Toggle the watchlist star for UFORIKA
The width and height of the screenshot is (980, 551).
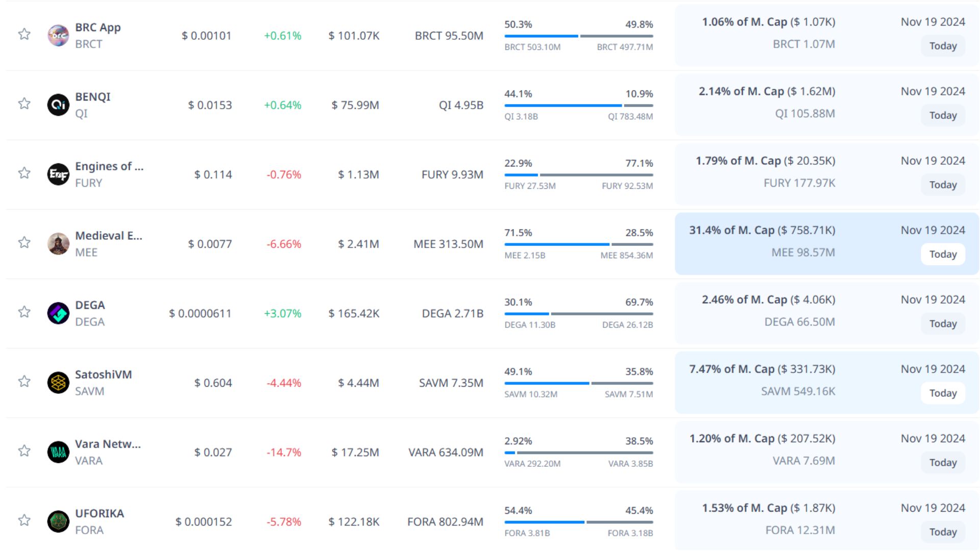click(x=24, y=520)
